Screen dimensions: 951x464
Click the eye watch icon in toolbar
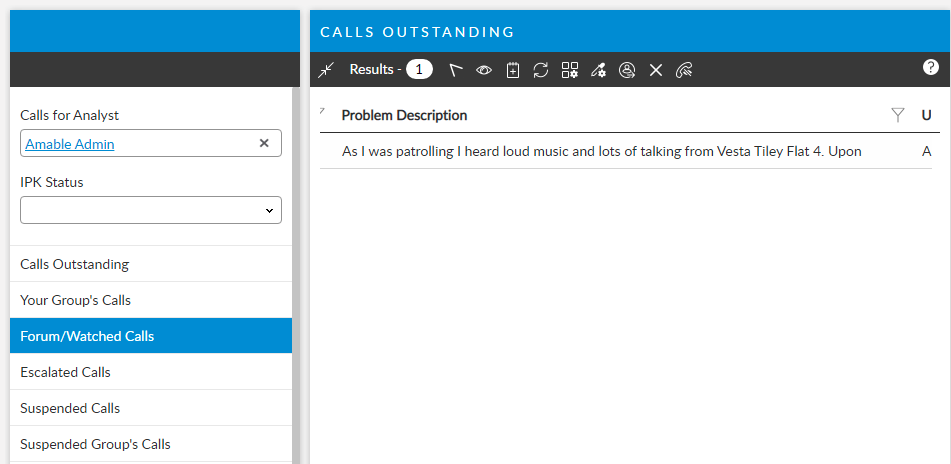tap(484, 70)
